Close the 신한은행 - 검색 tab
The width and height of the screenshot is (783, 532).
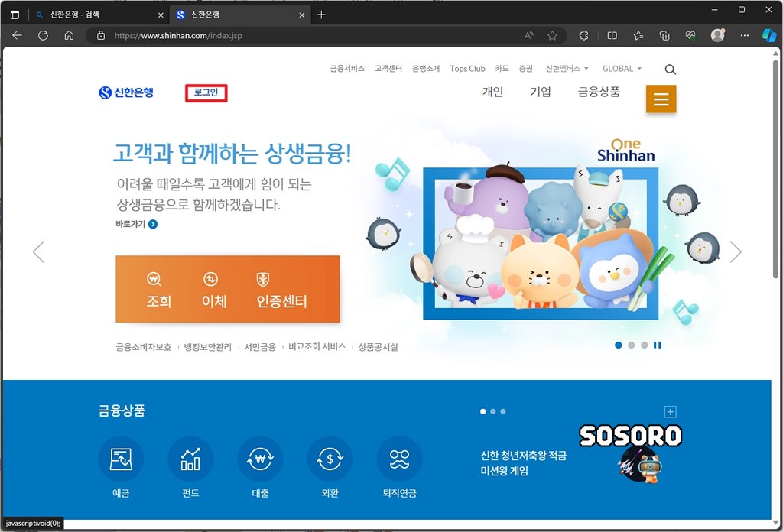tap(161, 15)
